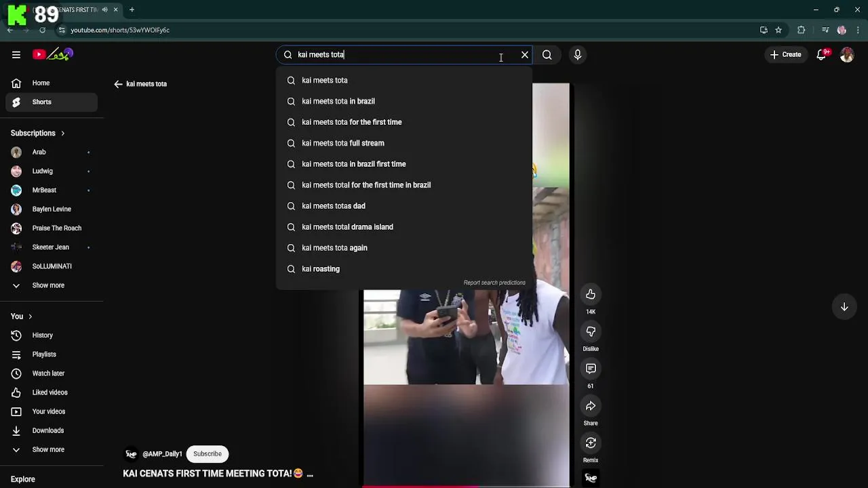Viewport: 868px width, 488px height.
Task: Go back from kai meets tota results
Action: click(x=119, y=84)
